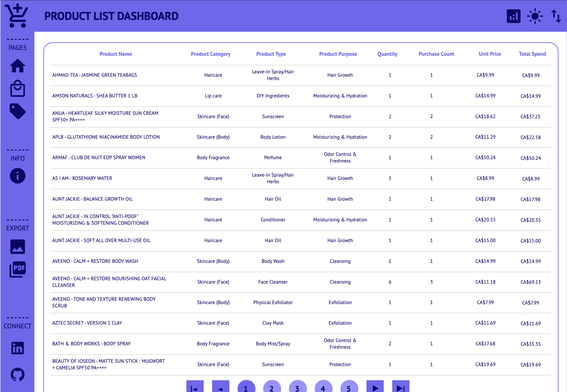Toggle light/dark theme with the sun icon
This screenshot has height=392, width=567.
coord(535,16)
